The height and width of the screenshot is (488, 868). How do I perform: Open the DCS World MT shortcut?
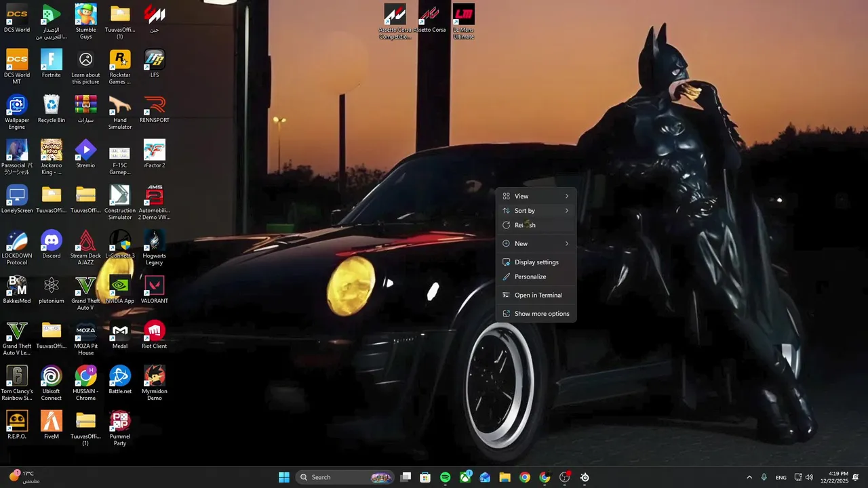(x=17, y=67)
